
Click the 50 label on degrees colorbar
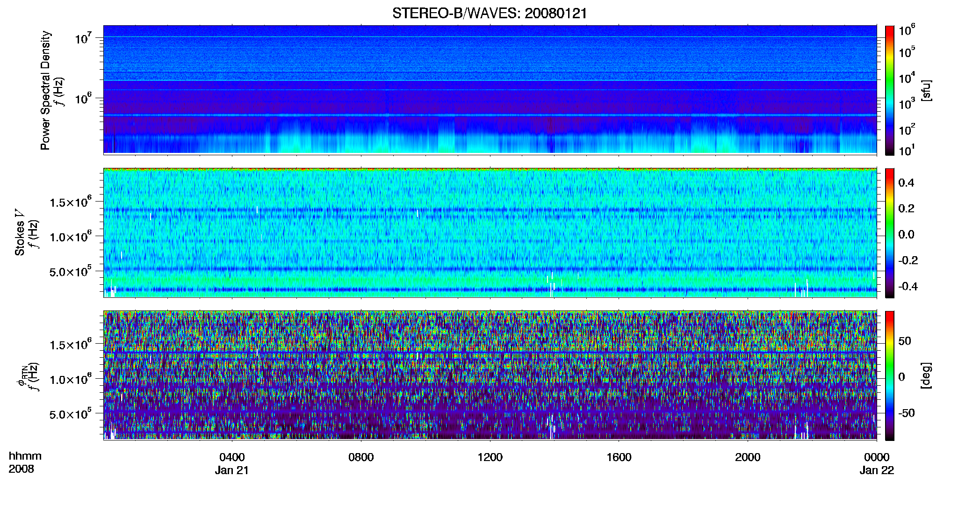(905, 341)
